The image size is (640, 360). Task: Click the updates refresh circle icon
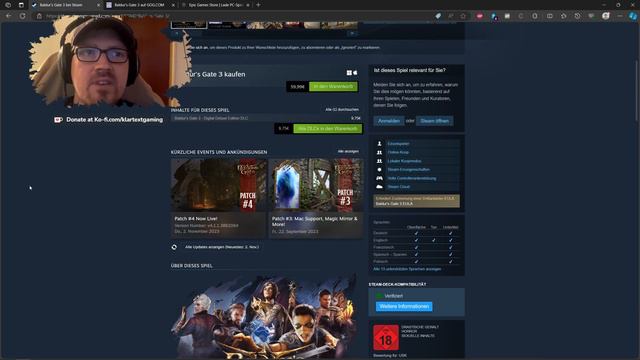click(174, 247)
